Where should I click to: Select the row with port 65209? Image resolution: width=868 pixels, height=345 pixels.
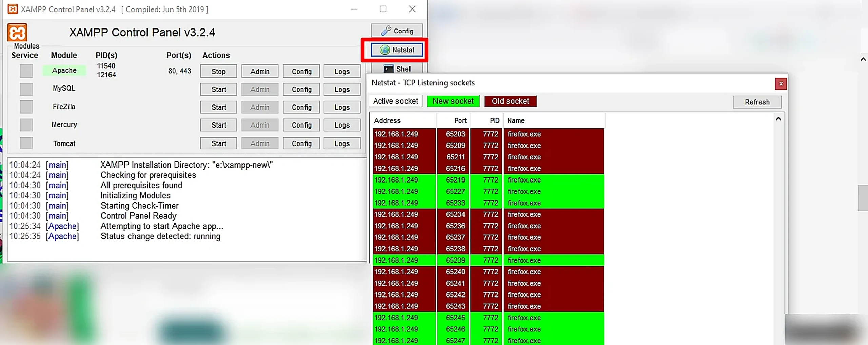coord(488,146)
